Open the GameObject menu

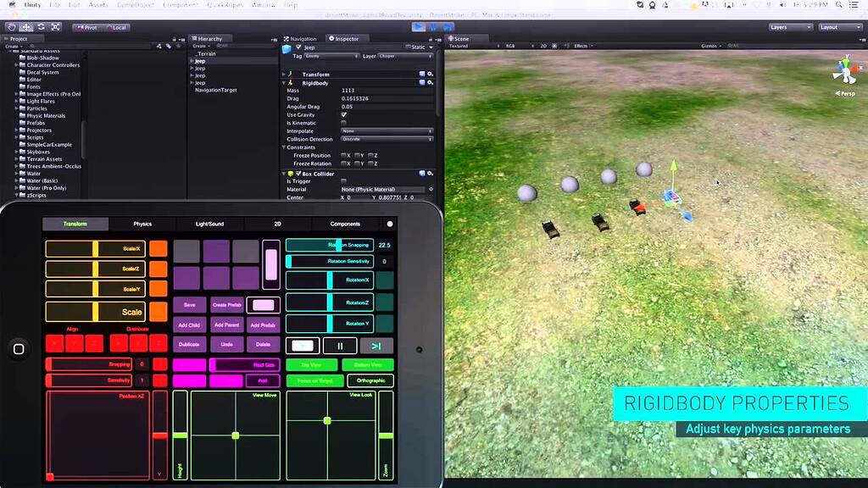point(136,5)
